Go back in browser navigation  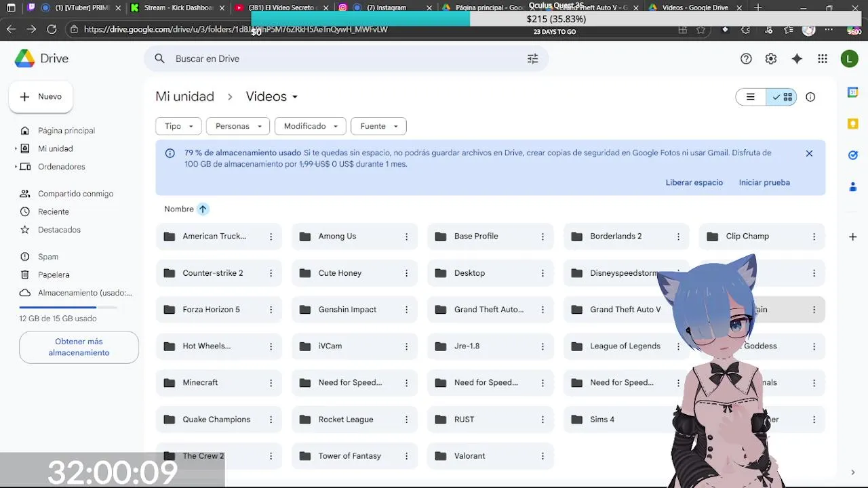[11, 29]
